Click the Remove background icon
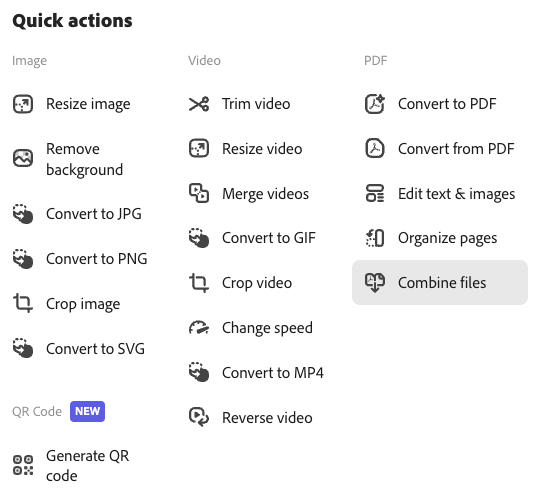This screenshot has width=539, height=494. pos(23,158)
